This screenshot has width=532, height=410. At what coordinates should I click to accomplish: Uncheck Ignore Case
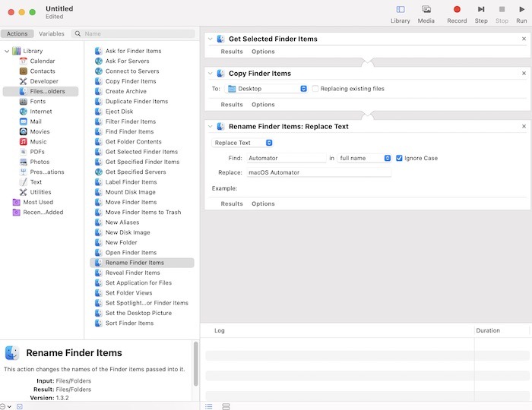399,158
